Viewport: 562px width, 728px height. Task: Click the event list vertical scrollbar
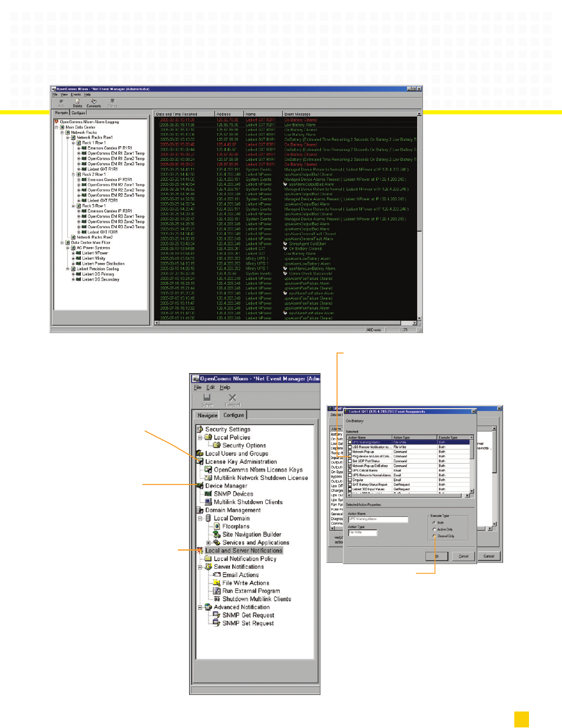coord(419,218)
